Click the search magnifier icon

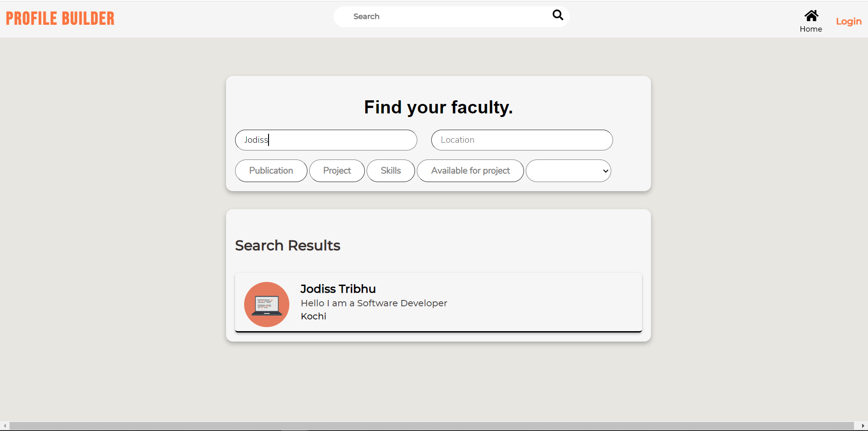coord(557,15)
